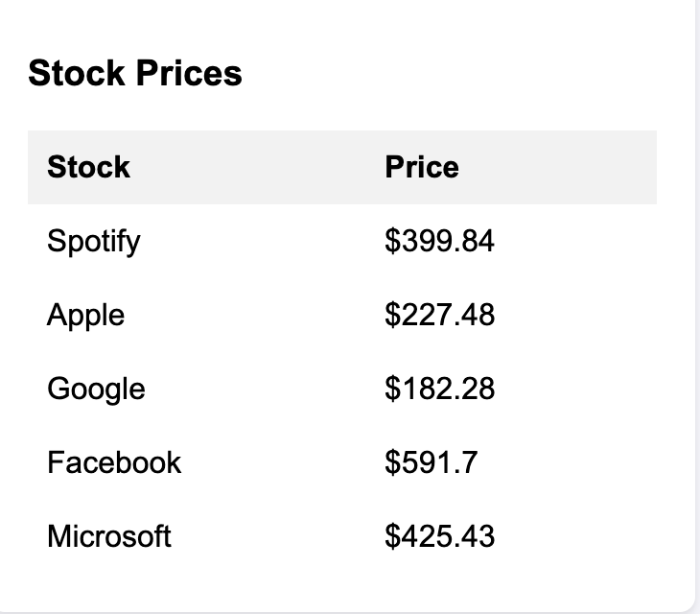Select the Apple stock name

[85, 315]
